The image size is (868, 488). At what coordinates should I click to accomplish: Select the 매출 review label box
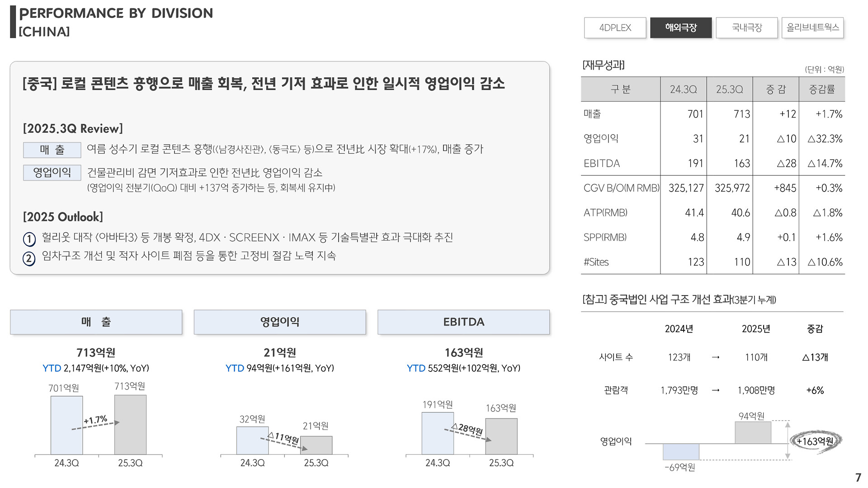[52, 150]
